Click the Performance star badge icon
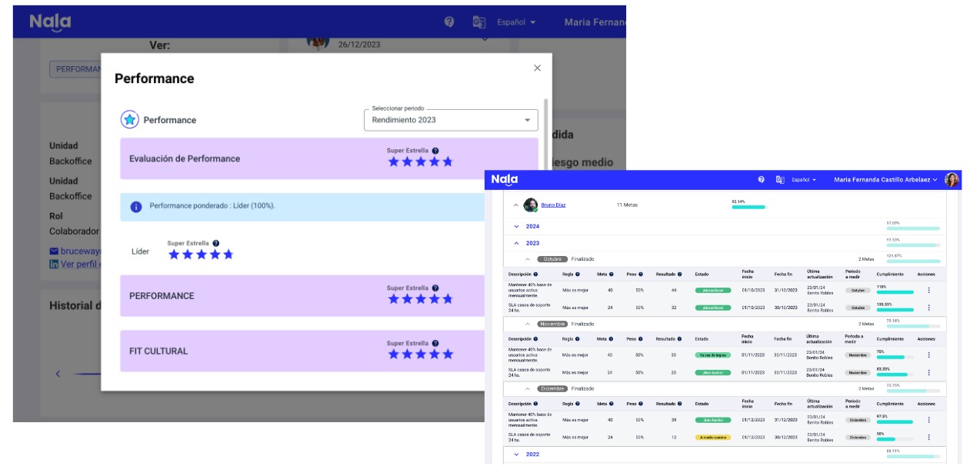This screenshot has height=466, width=980. point(129,120)
